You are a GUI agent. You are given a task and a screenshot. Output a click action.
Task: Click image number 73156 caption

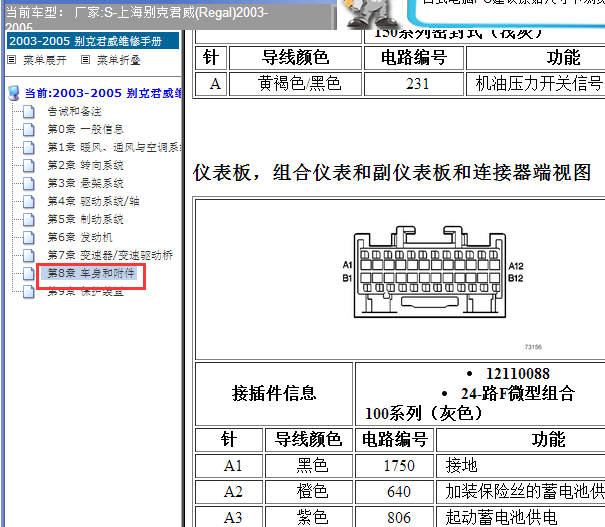click(x=533, y=347)
